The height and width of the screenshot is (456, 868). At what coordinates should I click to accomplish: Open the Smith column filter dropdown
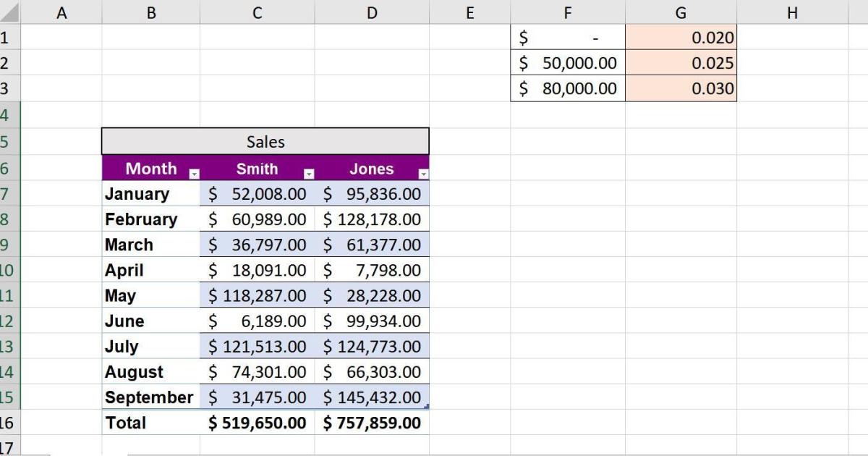[x=310, y=173]
